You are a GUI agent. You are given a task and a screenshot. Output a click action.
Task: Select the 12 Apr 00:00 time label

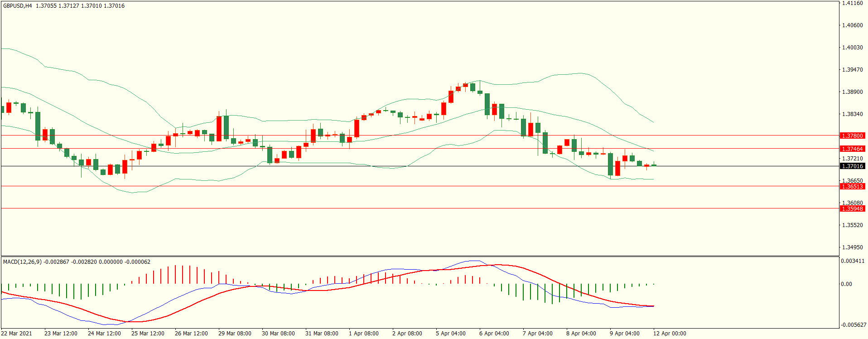point(669,334)
